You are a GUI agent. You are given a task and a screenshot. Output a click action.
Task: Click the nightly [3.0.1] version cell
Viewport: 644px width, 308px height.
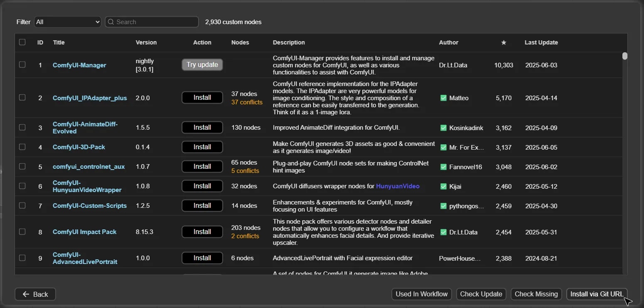pos(145,65)
